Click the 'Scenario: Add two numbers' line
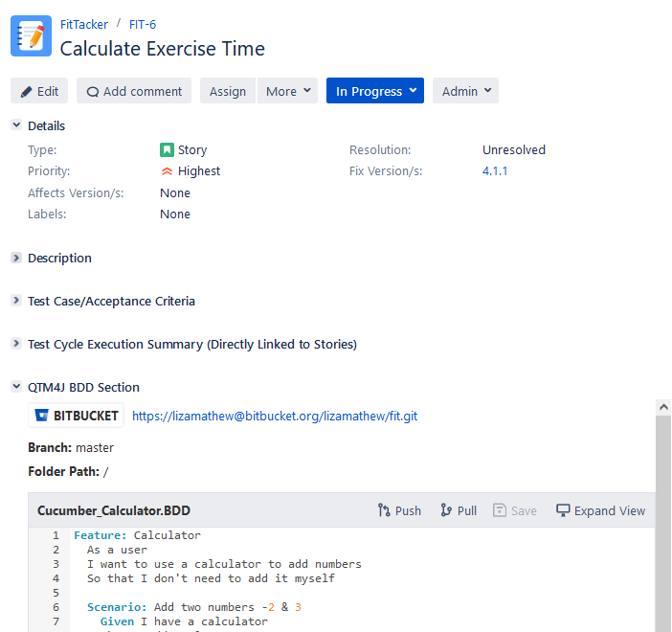This screenshot has height=632, width=672. click(194, 607)
